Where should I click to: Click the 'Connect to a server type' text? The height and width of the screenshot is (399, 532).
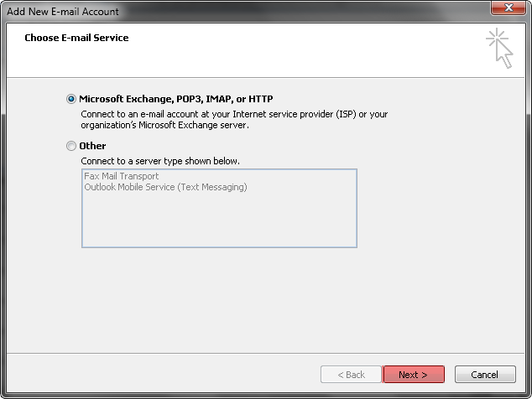point(160,161)
